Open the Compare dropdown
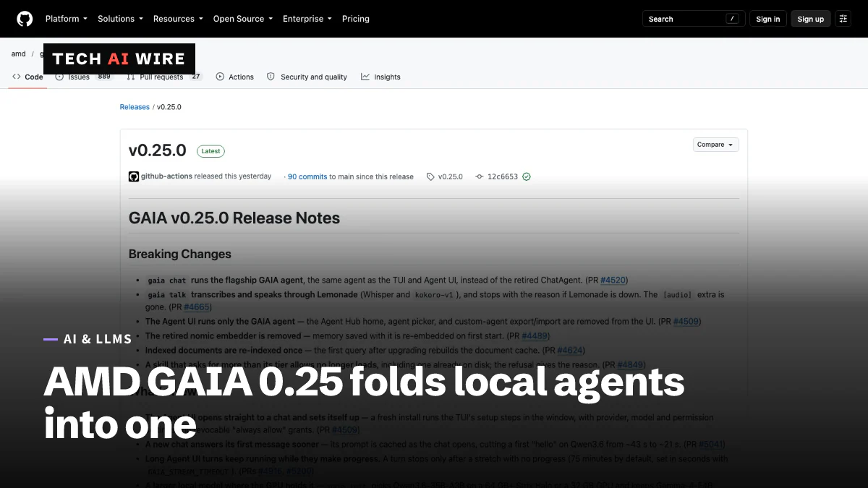Image resolution: width=868 pixels, height=488 pixels. point(715,145)
